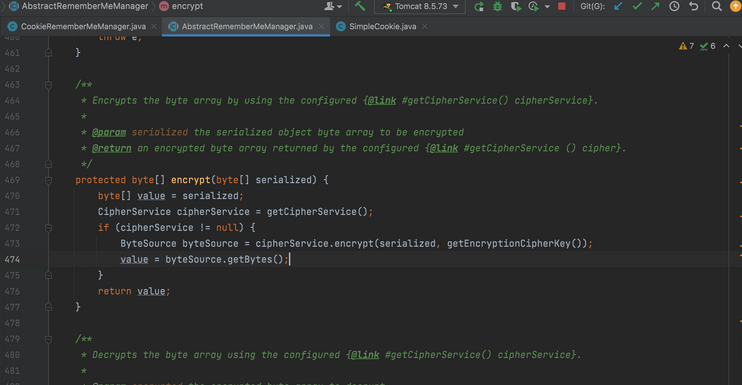
Task: Click the encrypt method name on line 469
Action: coord(191,180)
